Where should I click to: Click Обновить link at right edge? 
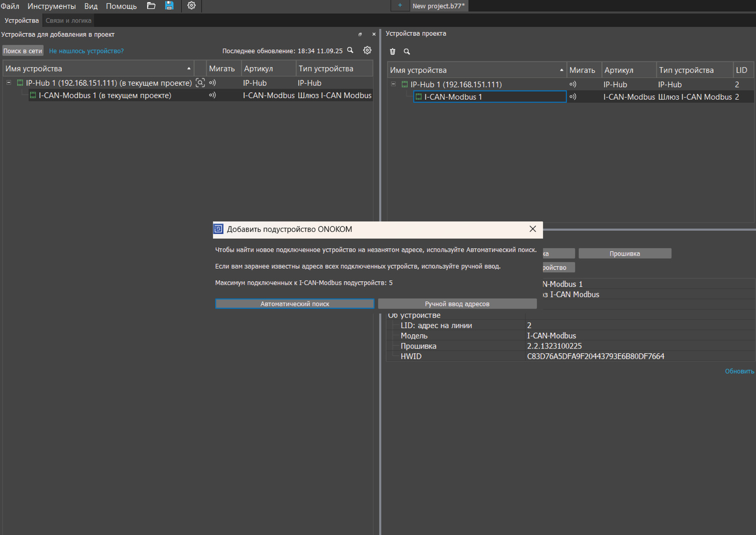click(x=739, y=371)
